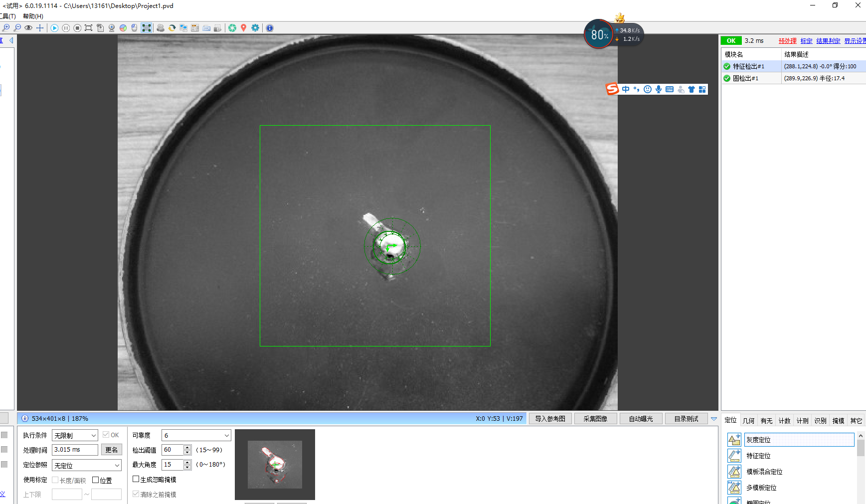Screen dimensions: 866x504
Task: Click the Sogou input method S logo
Action: (x=612, y=89)
